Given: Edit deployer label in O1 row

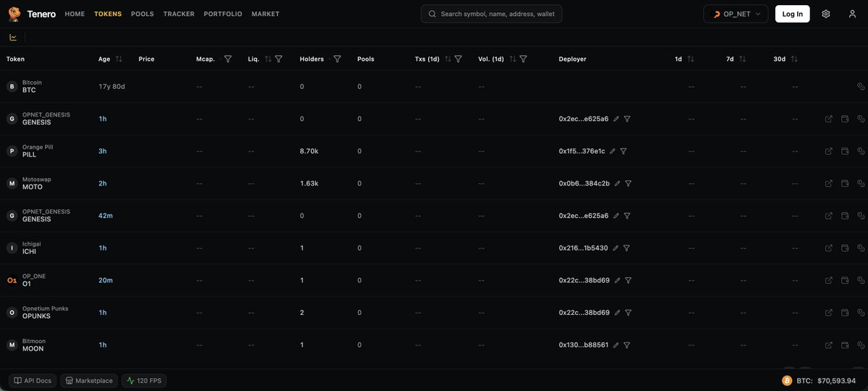Looking at the screenshot, I should coord(617,280).
